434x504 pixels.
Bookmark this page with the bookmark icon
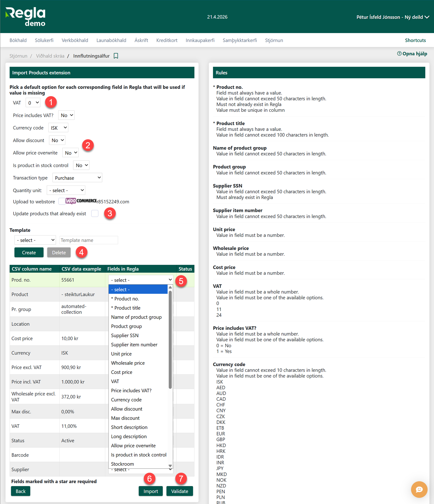[x=116, y=56]
